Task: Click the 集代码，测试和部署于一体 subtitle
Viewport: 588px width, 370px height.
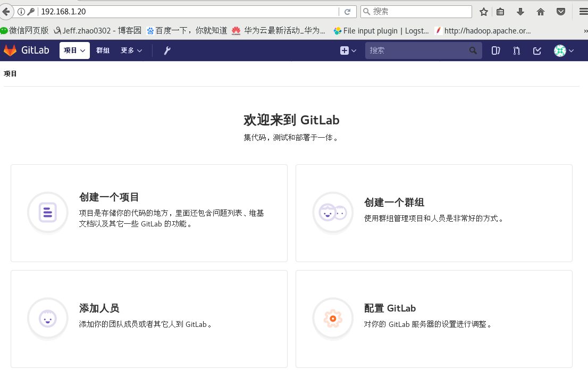Action: (291, 138)
